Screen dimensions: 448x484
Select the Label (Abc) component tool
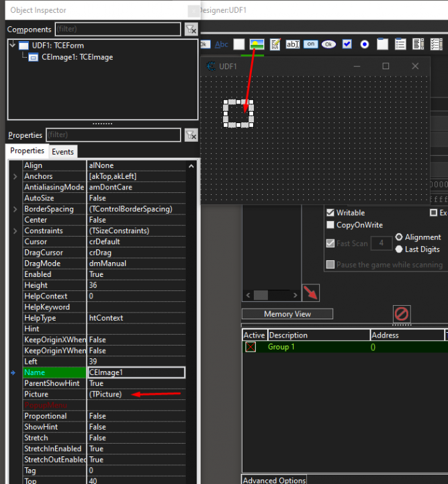click(x=222, y=44)
